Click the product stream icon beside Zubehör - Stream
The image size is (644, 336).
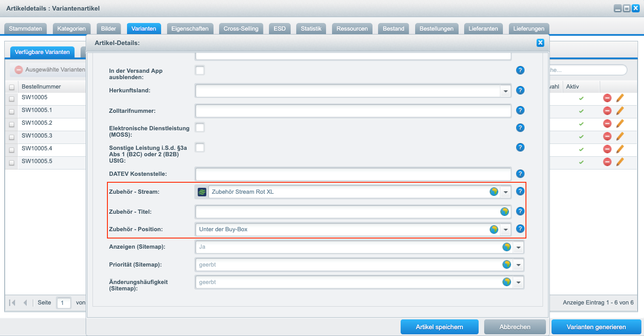[x=202, y=192]
